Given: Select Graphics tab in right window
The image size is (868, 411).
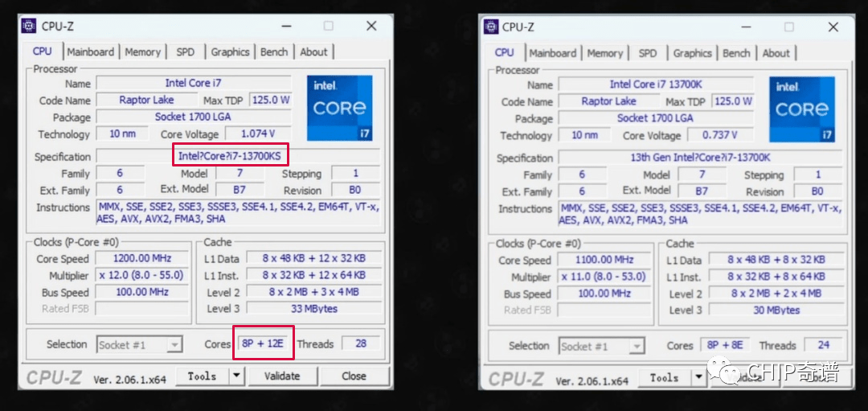Looking at the screenshot, I should [x=692, y=53].
